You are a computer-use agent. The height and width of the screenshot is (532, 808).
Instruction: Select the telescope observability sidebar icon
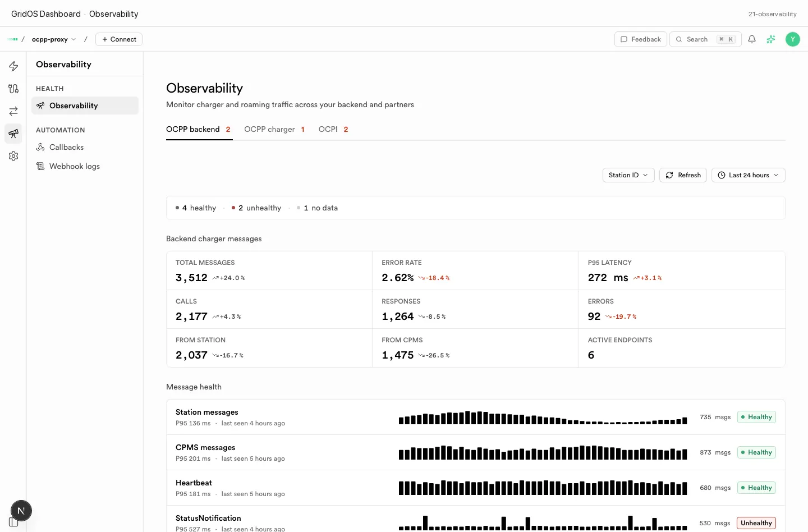click(13, 134)
